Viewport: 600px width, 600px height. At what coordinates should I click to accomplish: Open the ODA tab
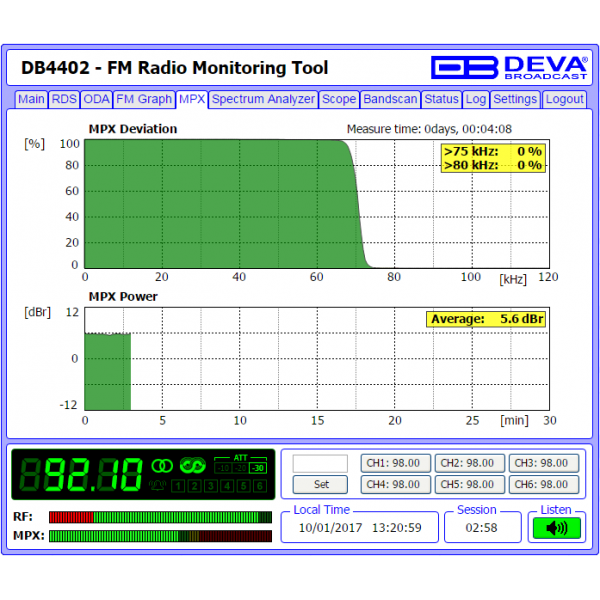pyautogui.click(x=96, y=99)
